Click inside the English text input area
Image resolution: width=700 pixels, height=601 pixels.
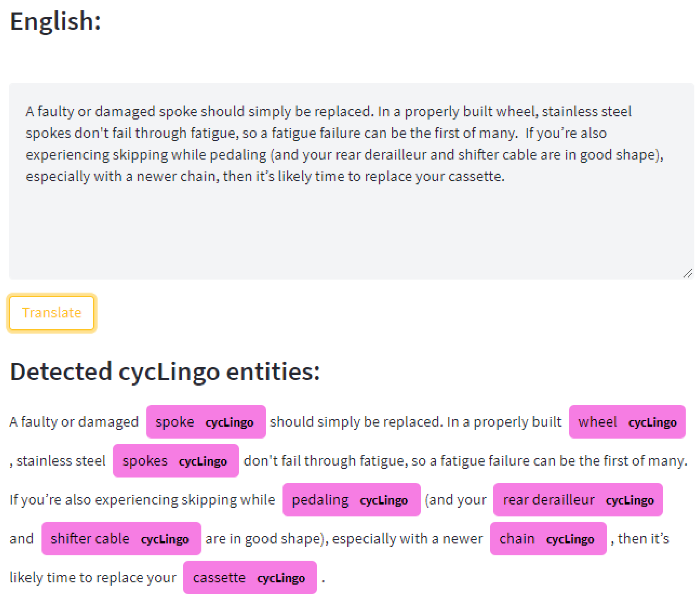pos(351,216)
